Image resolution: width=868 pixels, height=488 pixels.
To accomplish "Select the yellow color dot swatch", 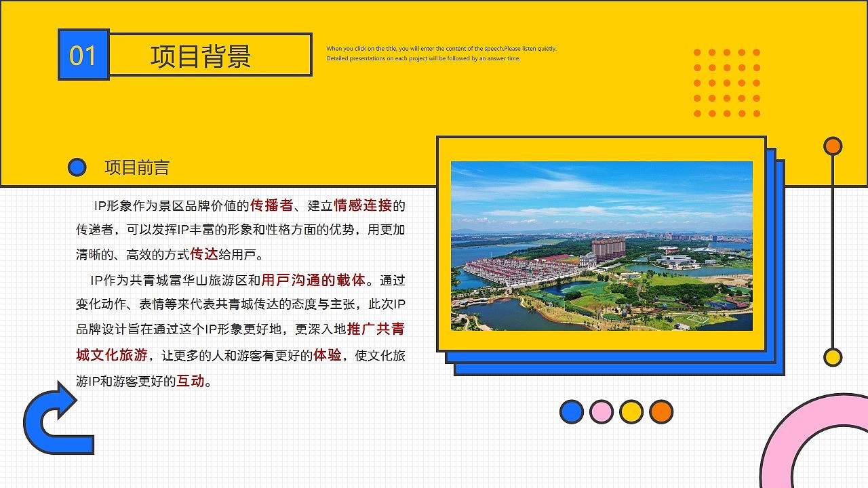I will click(x=631, y=410).
